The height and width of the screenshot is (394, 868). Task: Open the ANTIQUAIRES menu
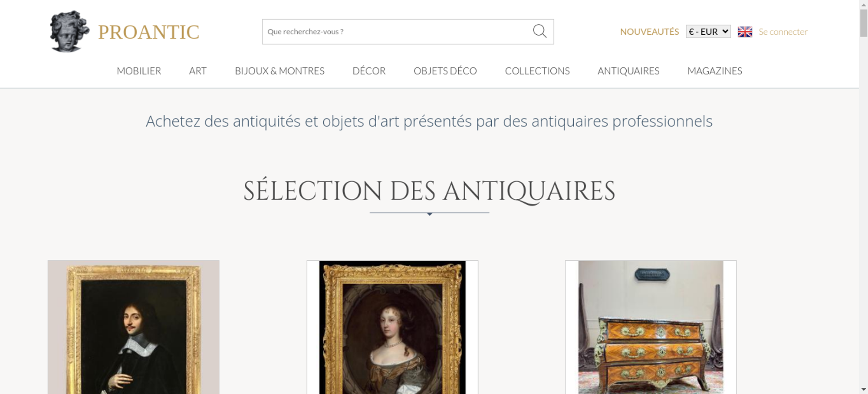pyautogui.click(x=628, y=71)
